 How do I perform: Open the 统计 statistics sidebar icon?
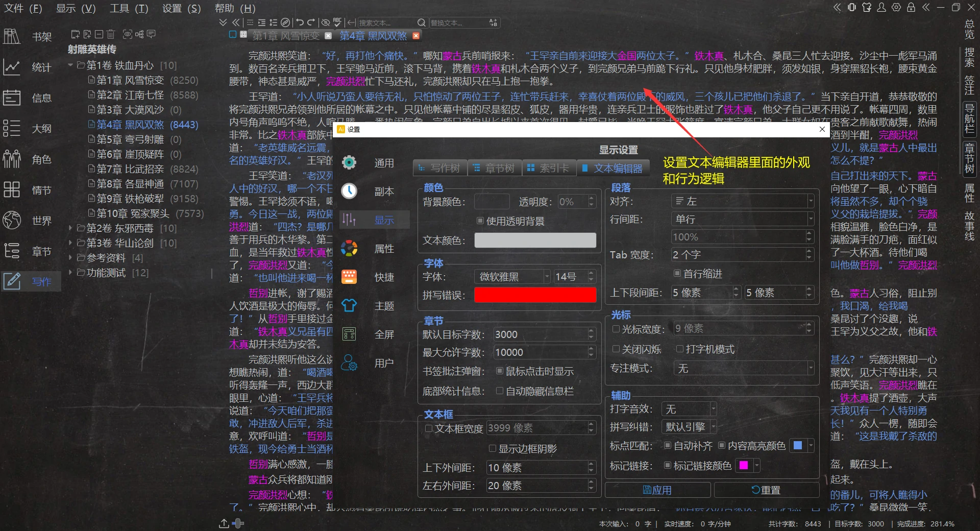(x=12, y=67)
